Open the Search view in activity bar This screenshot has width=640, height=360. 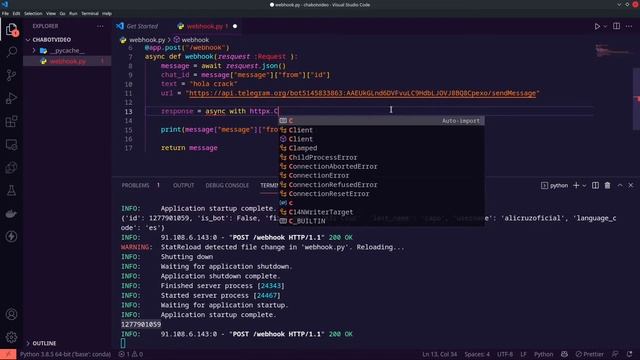pos(11,52)
